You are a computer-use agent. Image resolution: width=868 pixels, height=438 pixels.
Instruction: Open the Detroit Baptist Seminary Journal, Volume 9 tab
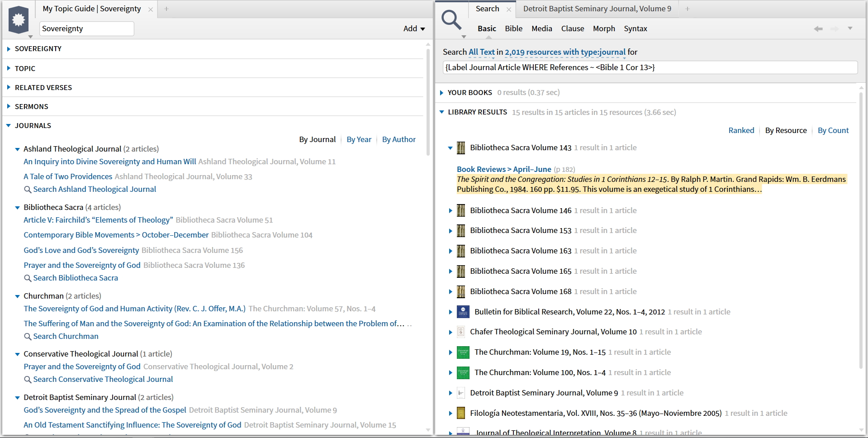597,9
